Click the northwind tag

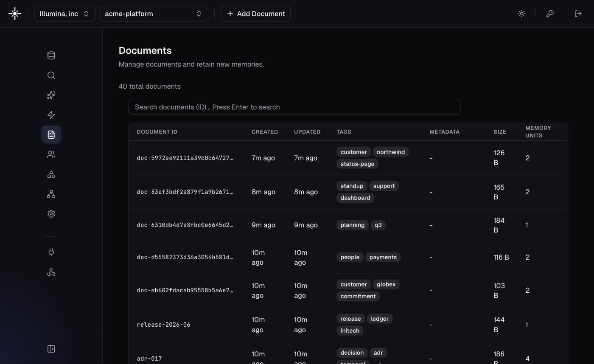(x=391, y=152)
